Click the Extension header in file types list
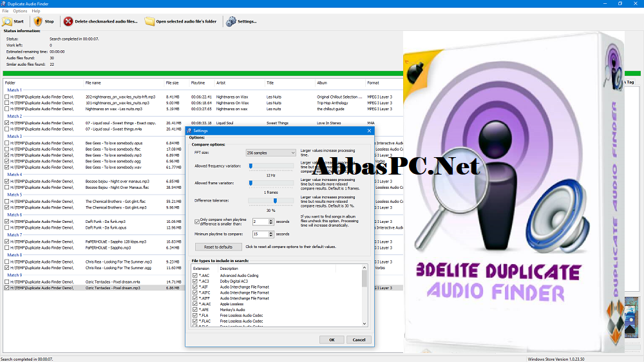The image size is (644, 362). point(201,269)
